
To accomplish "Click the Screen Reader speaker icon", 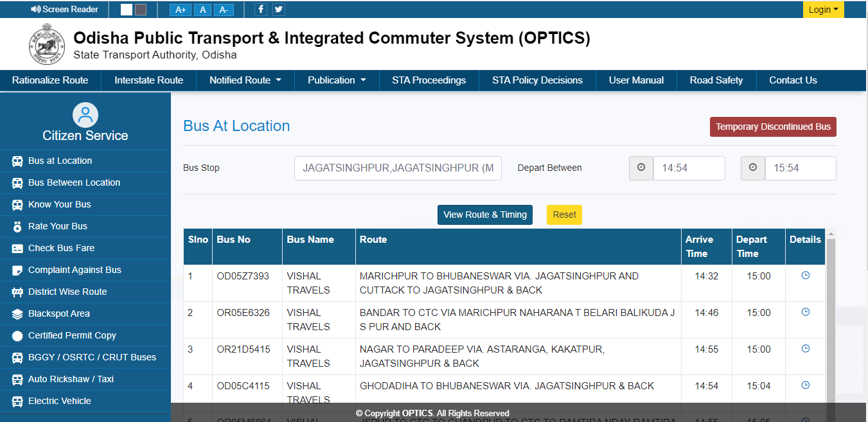I will (35, 10).
